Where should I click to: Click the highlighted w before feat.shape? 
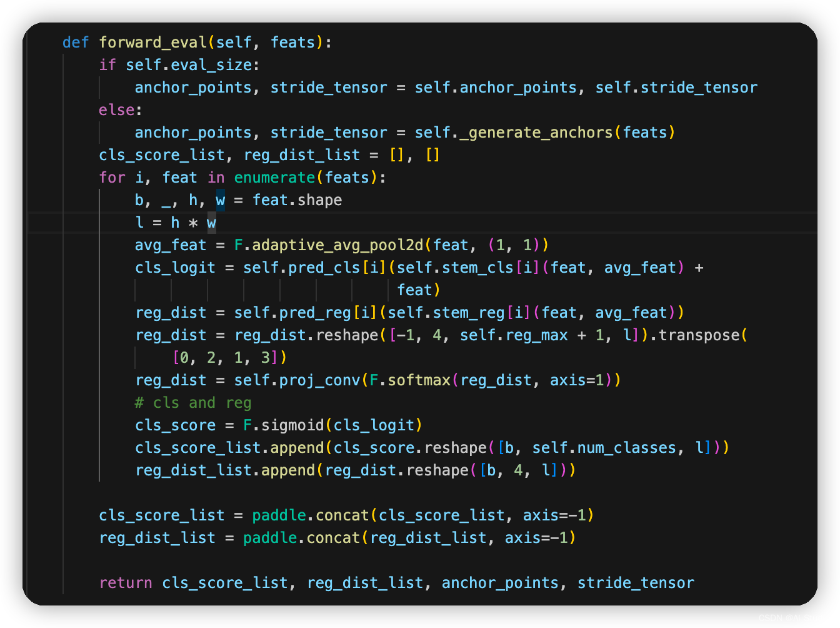point(221,200)
